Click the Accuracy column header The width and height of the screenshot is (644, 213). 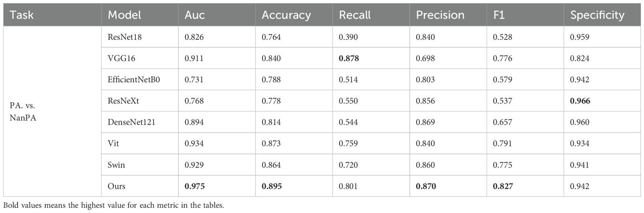point(286,15)
